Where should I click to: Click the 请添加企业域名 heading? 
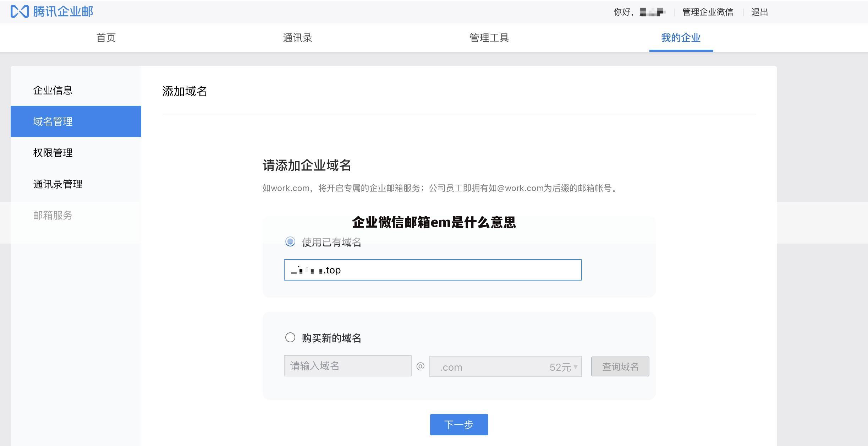pyautogui.click(x=307, y=165)
